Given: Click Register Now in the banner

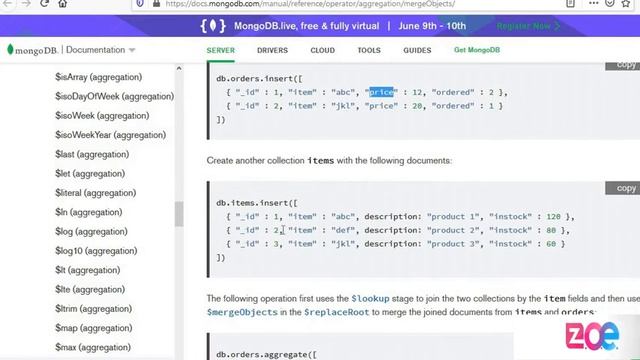Looking at the screenshot, I should pos(528,26).
